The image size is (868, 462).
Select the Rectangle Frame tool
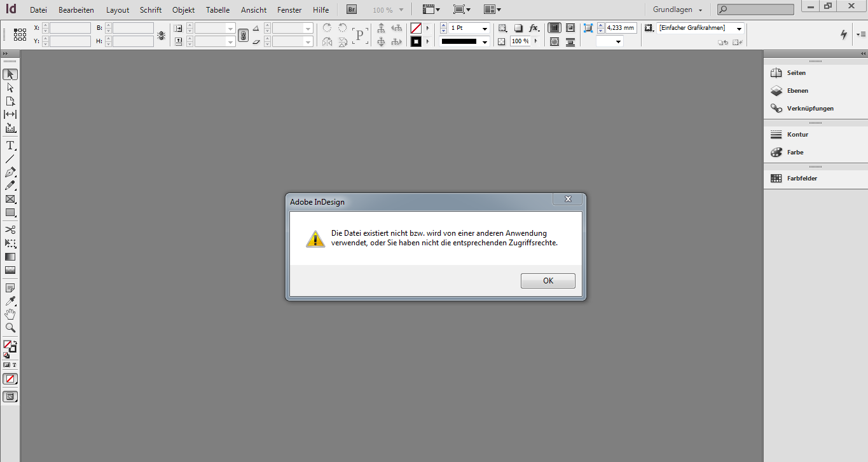point(10,199)
